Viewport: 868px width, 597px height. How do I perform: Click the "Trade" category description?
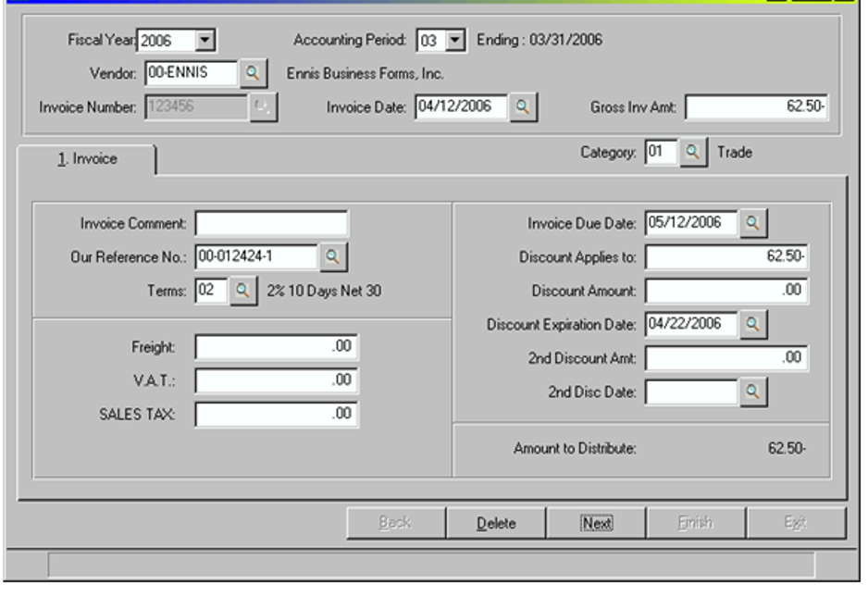pos(735,153)
